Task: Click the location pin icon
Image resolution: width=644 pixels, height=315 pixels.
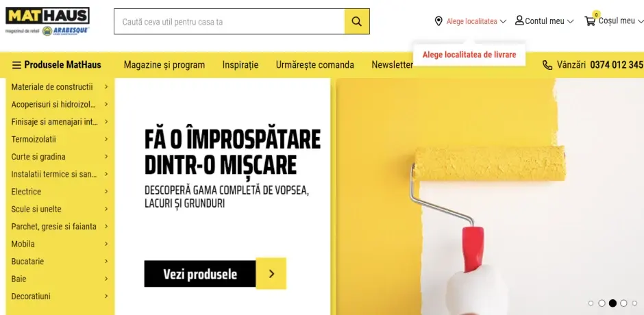Action: tap(438, 21)
